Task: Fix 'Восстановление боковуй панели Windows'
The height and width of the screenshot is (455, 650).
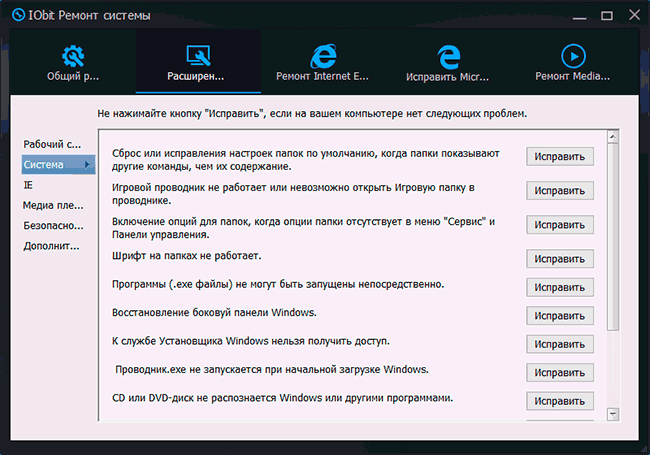Action: [560, 316]
